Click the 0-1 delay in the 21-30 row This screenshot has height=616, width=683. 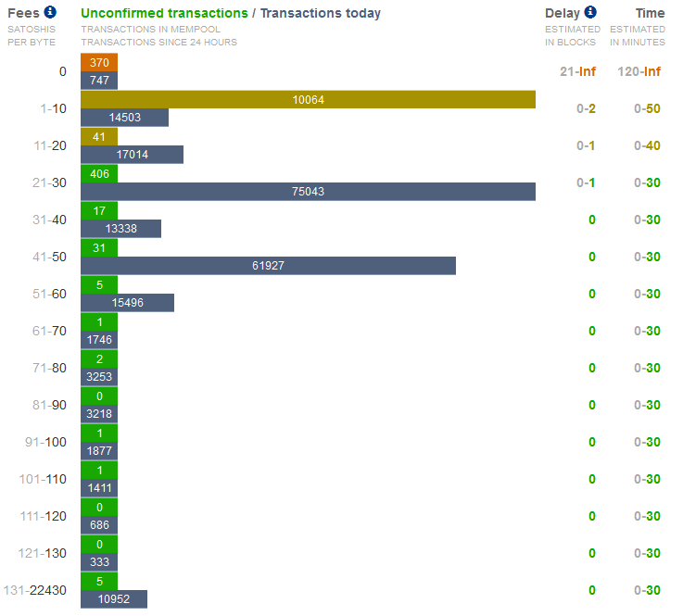(586, 182)
